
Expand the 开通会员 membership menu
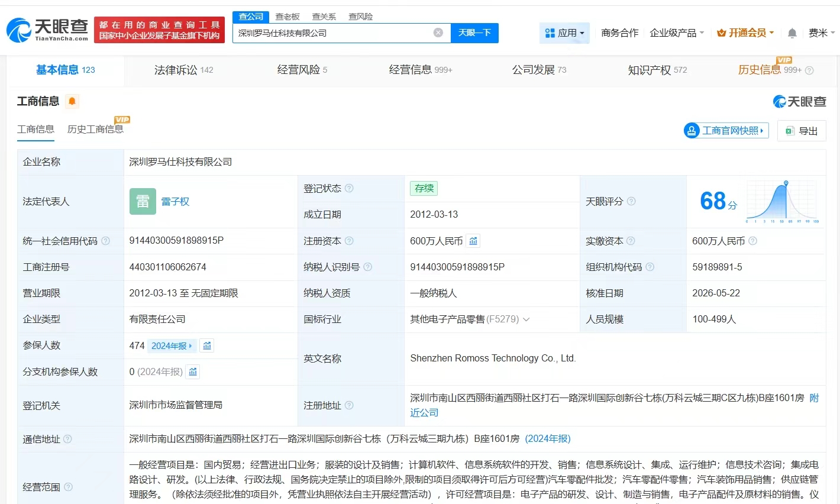(x=745, y=33)
